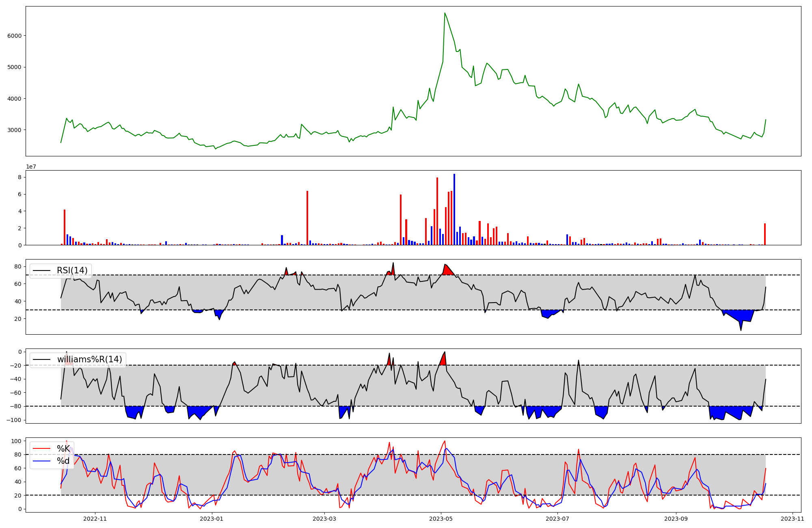Click the red %K legend line swatch
812x528 pixels.
(x=41, y=449)
